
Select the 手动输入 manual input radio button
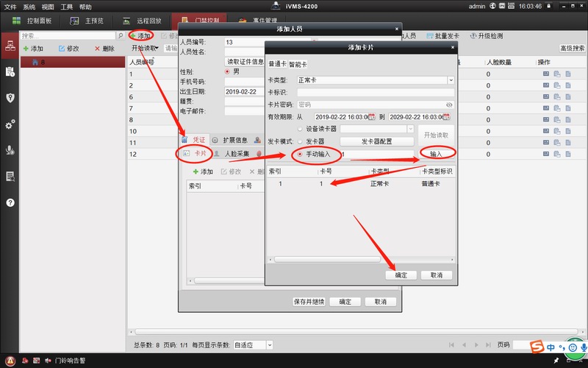click(299, 154)
